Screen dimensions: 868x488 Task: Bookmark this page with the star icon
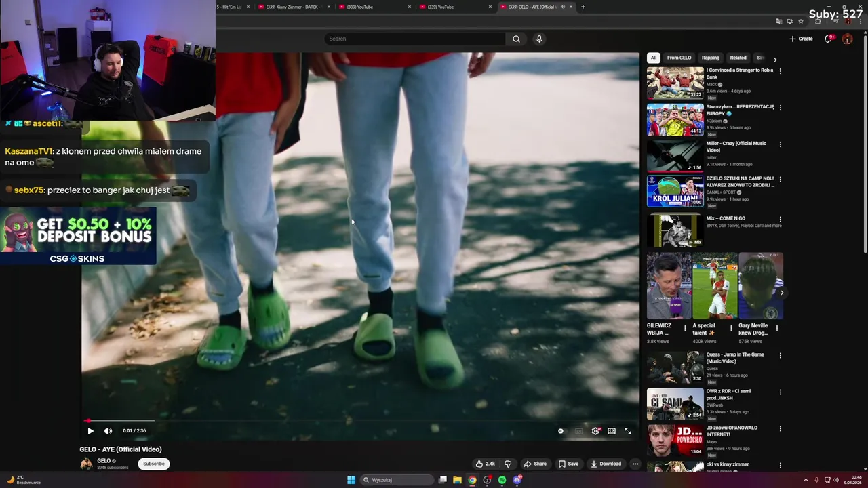tap(801, 21)
